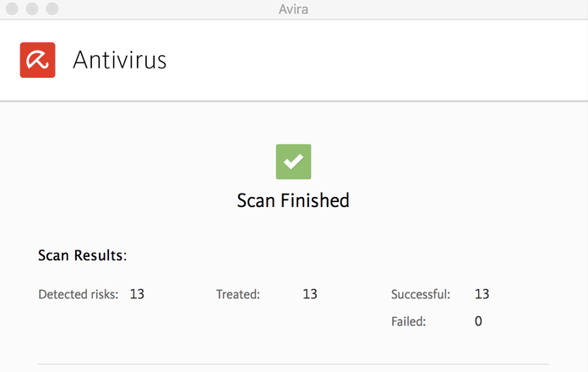Click the Treated label
The image size is (588, 372).
click(x=237, y=294)
